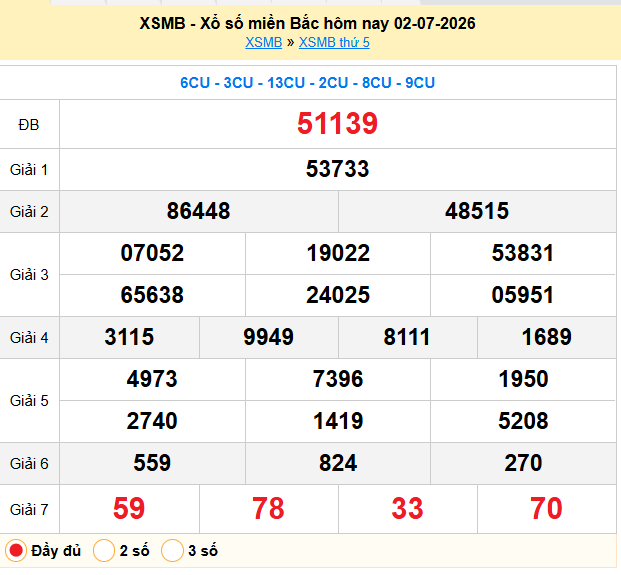The image size is (621, 575).
Task: Click the Giải 1 number 53733
Action: [x=337, y=169]
